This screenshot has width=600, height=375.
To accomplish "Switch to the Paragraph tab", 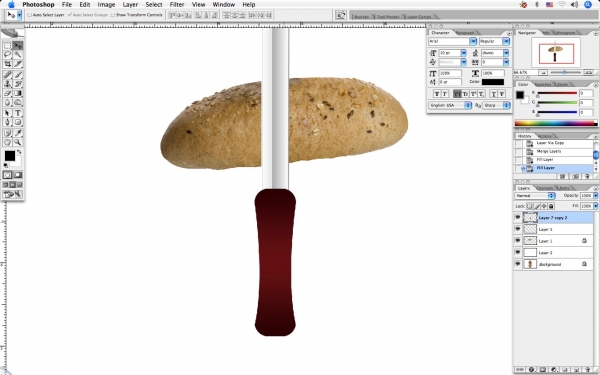I will [x=465, y=33].
